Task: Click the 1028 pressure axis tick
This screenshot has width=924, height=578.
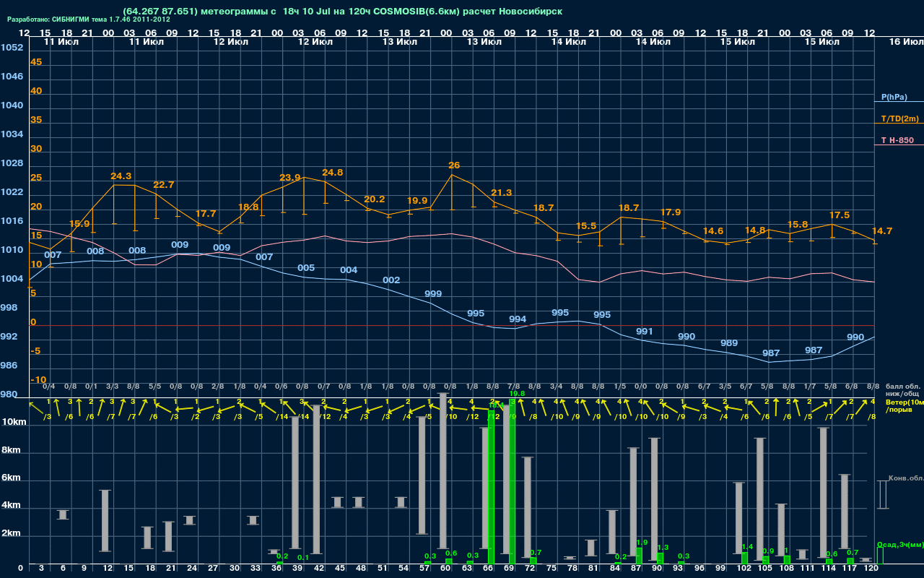Action: pos(12,163)
